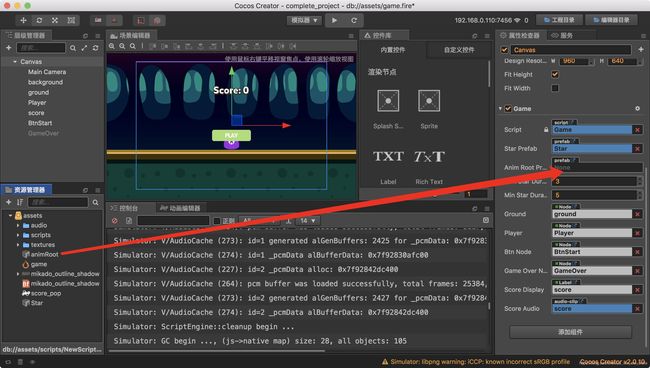Open the console log file icon
Viewport: 650px width, 368px height.
tap(129, 220)
